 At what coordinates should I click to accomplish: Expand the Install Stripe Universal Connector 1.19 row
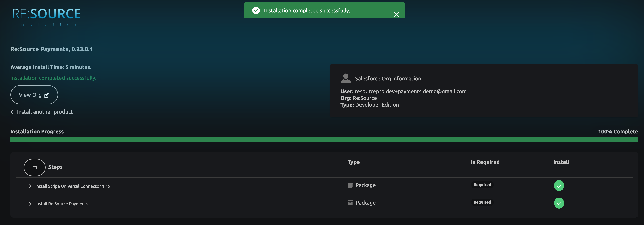[x=30, y=186]
